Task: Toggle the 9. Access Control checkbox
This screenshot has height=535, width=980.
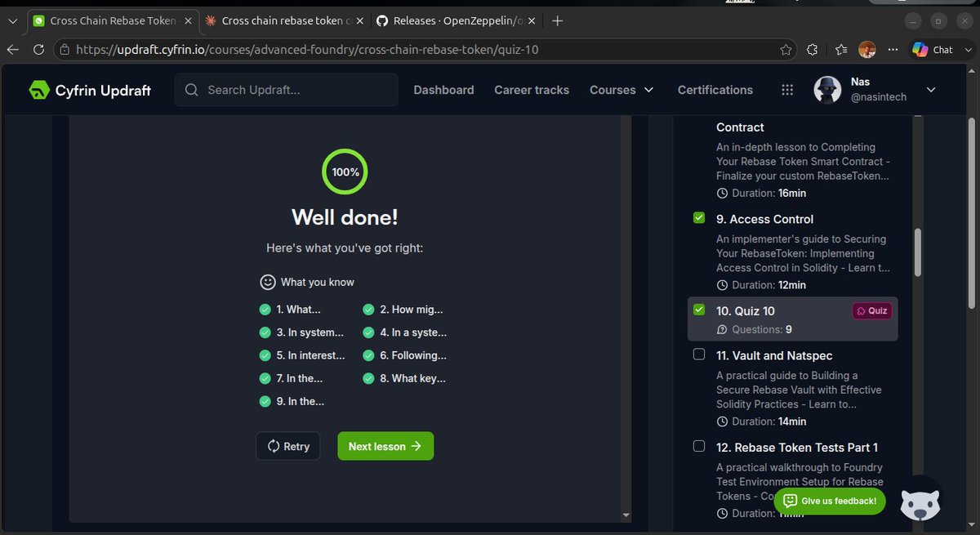Action: [699, 218]
